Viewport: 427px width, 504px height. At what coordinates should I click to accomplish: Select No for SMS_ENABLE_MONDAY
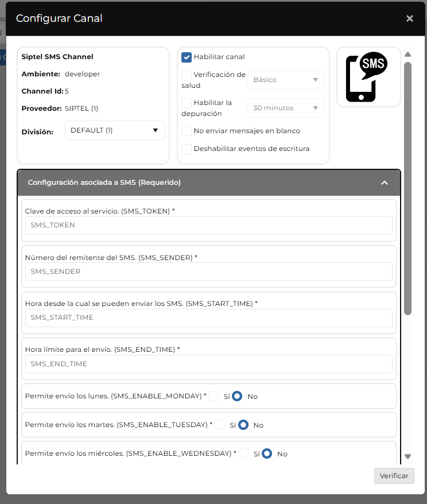pyautogui.click(x=237, y=396)
